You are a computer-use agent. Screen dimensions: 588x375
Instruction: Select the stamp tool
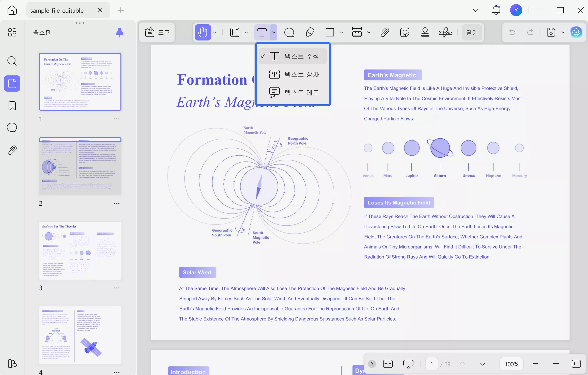coord(425,32)
